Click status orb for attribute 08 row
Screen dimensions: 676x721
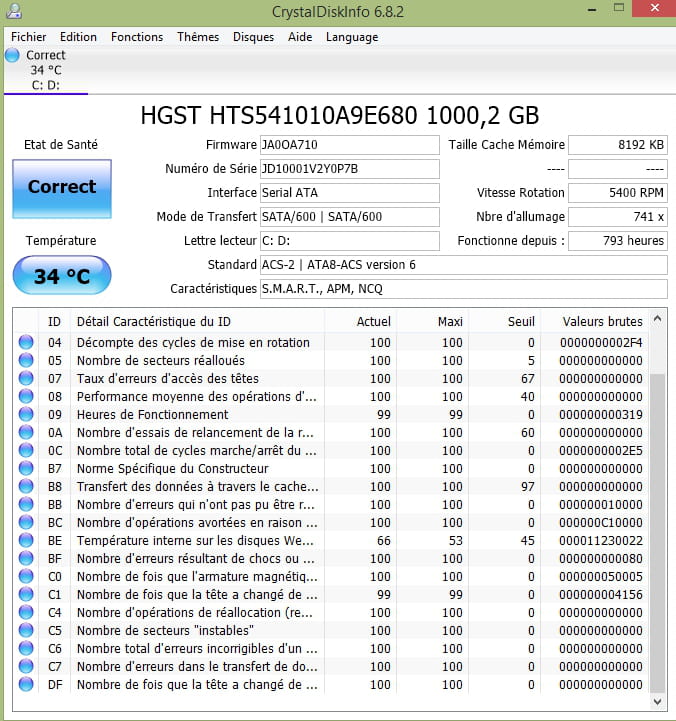[26, 396]
